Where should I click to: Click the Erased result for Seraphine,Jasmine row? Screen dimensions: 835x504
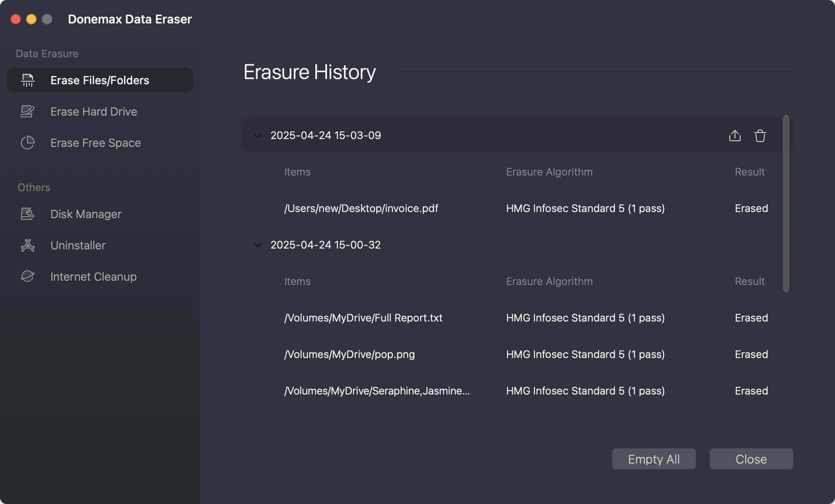coord(751,391)
